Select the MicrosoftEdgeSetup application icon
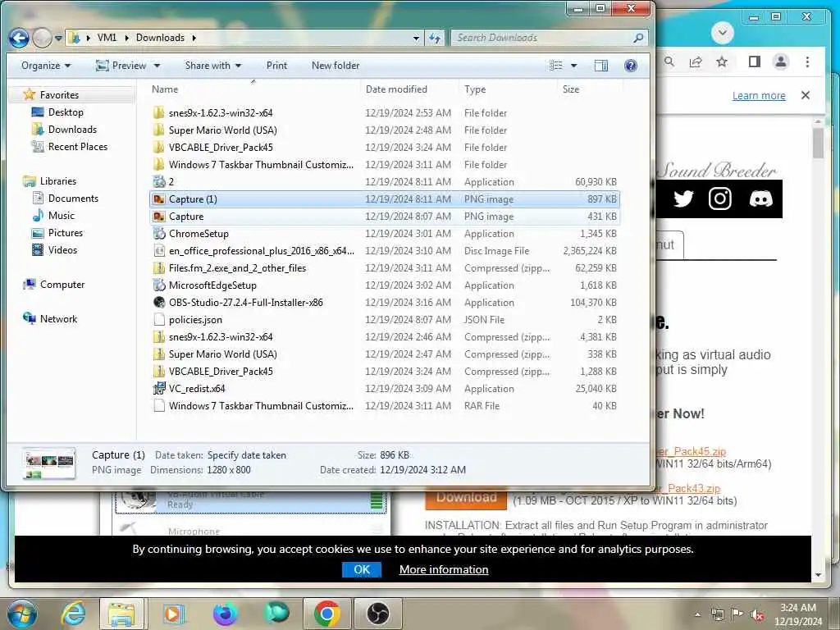Image resolution: width=840 pixels, height=630 pixels. click(x=158, y=285)
